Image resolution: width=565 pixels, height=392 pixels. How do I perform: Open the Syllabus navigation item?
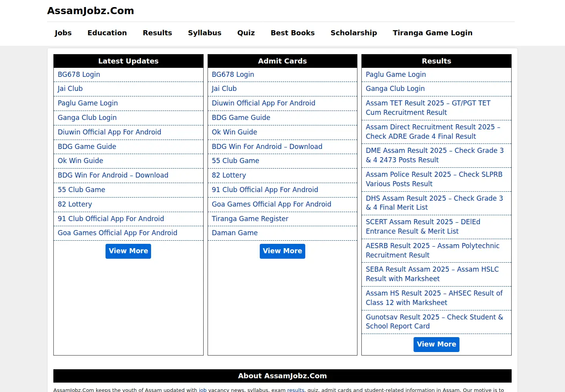click(x=204, y=33)
